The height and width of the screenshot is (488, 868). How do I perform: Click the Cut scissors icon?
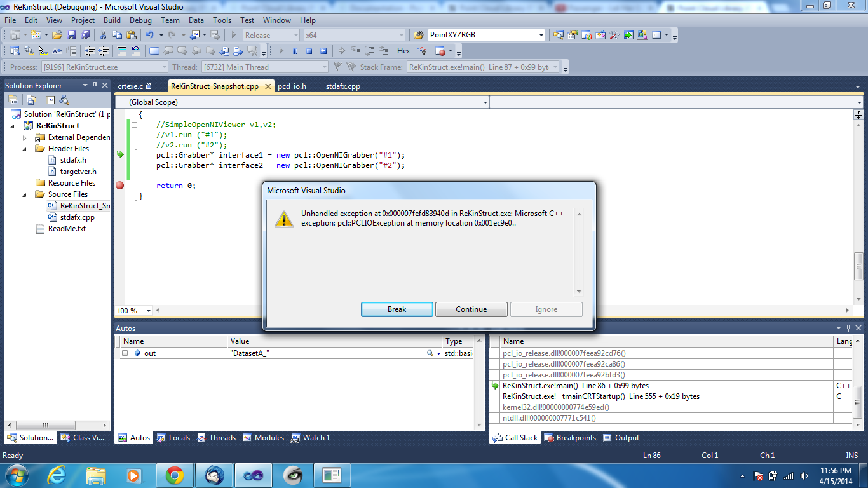(103, 35)
